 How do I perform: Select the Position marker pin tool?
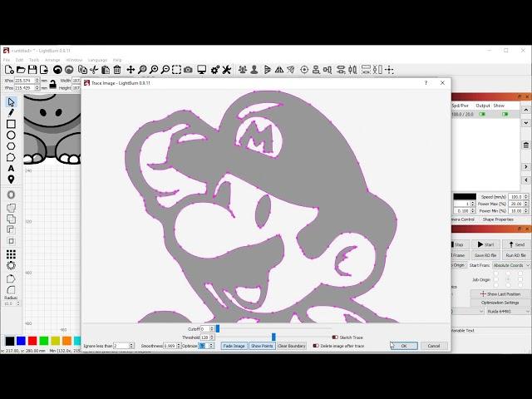tap(11, 180)
